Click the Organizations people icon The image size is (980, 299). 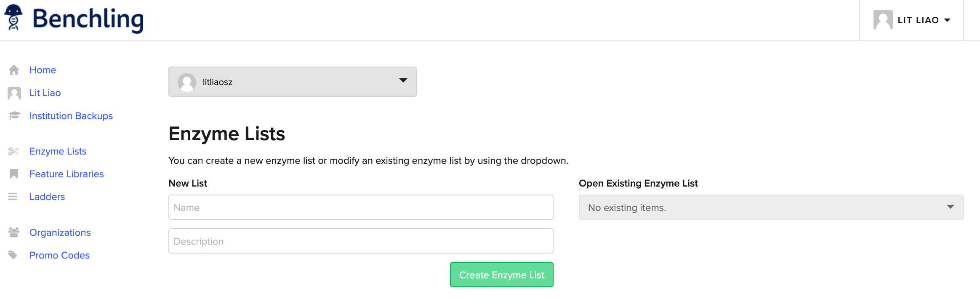(x=14, y=232)
